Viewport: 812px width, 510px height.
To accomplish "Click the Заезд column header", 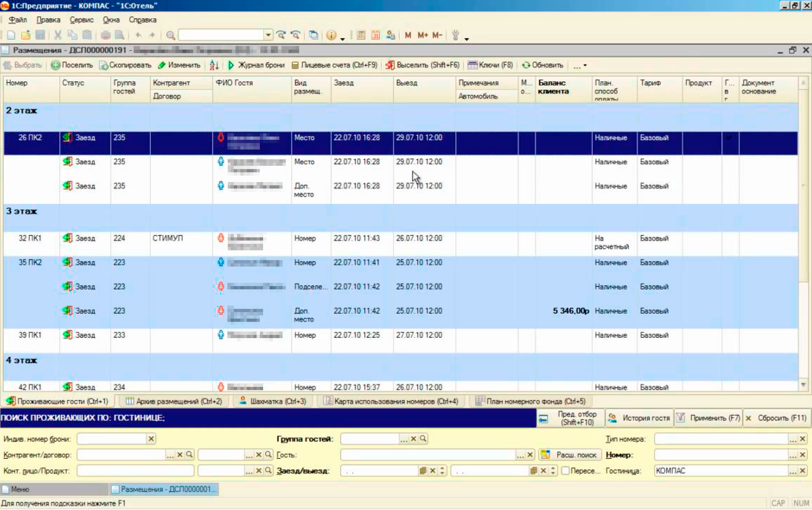I will [x=362, y=89].
